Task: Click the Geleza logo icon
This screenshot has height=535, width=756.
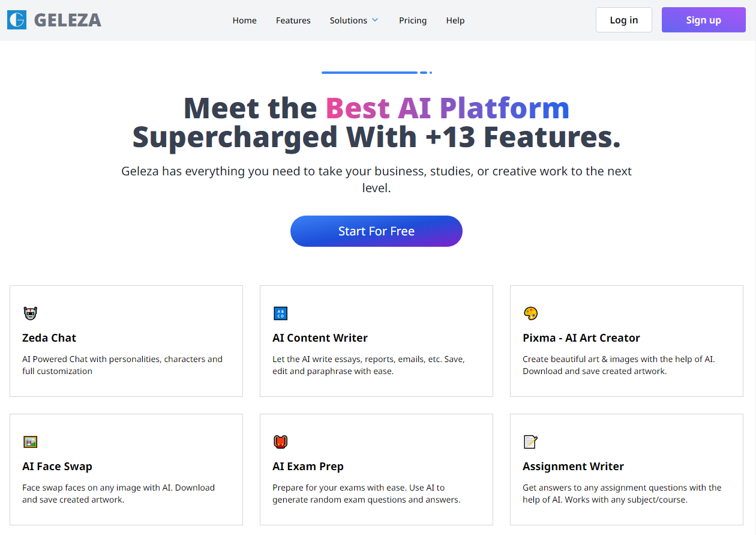Action: pyautogui.click(x=17, y=20)
